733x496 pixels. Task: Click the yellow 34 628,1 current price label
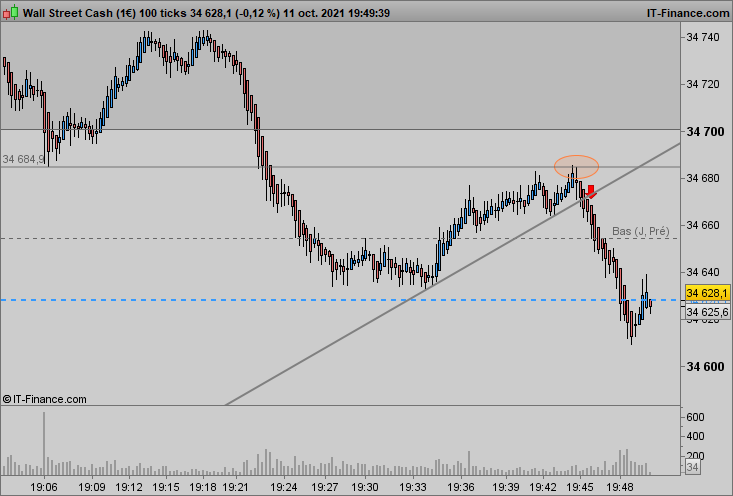click(x=707, y=293)
